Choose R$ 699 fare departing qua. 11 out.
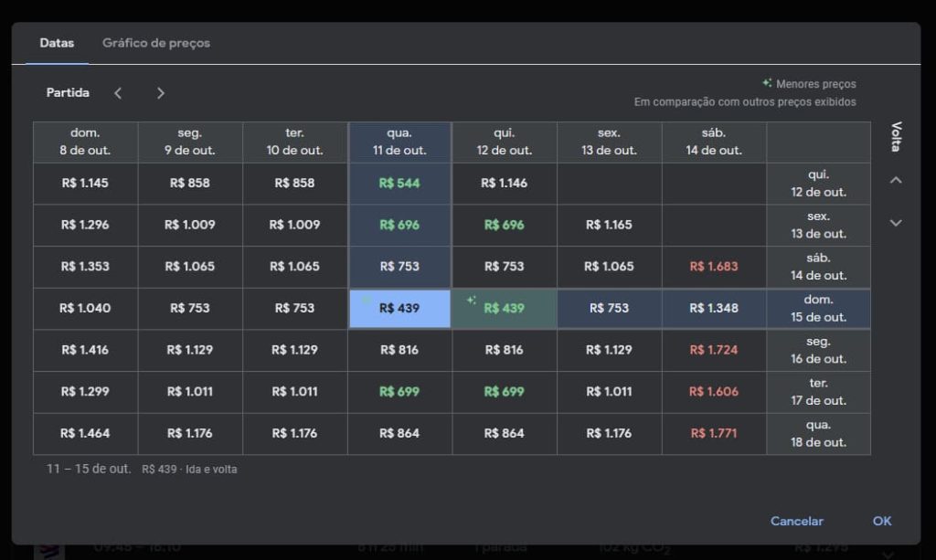The width and height of the screenshot is (936, 560). click(399, 392)
